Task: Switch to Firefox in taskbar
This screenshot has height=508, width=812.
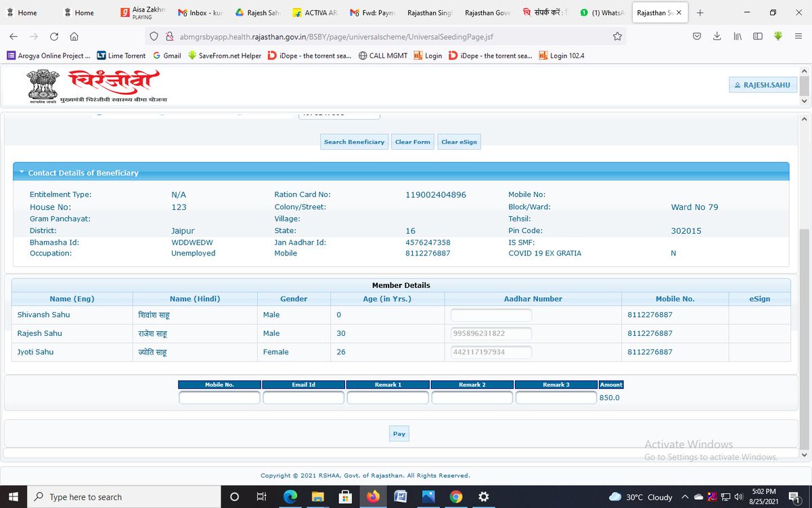Action: point(372,496)
